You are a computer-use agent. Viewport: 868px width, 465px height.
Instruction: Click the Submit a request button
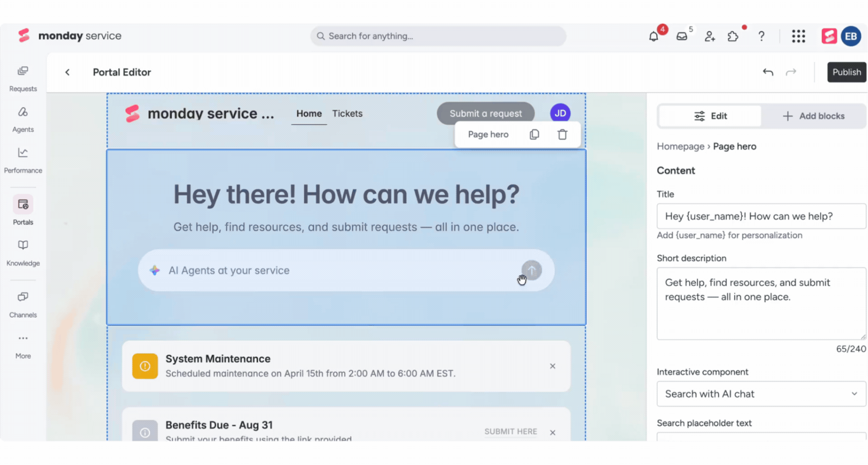[x=486, y=114]
